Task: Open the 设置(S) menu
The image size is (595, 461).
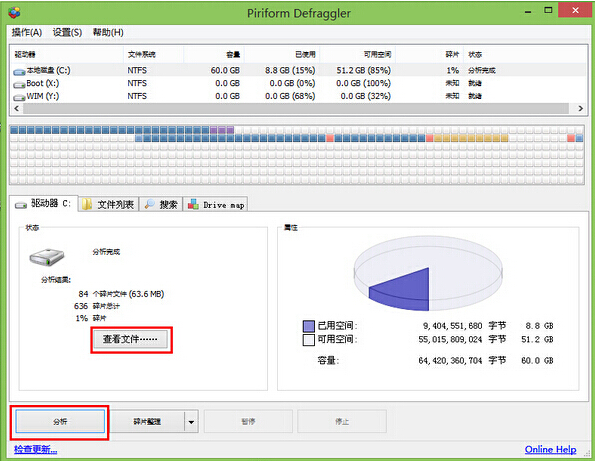Action: pos(67,33)
